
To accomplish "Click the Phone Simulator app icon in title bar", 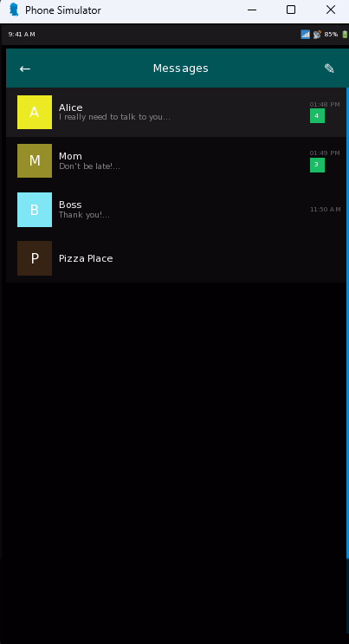I will 14,10.
